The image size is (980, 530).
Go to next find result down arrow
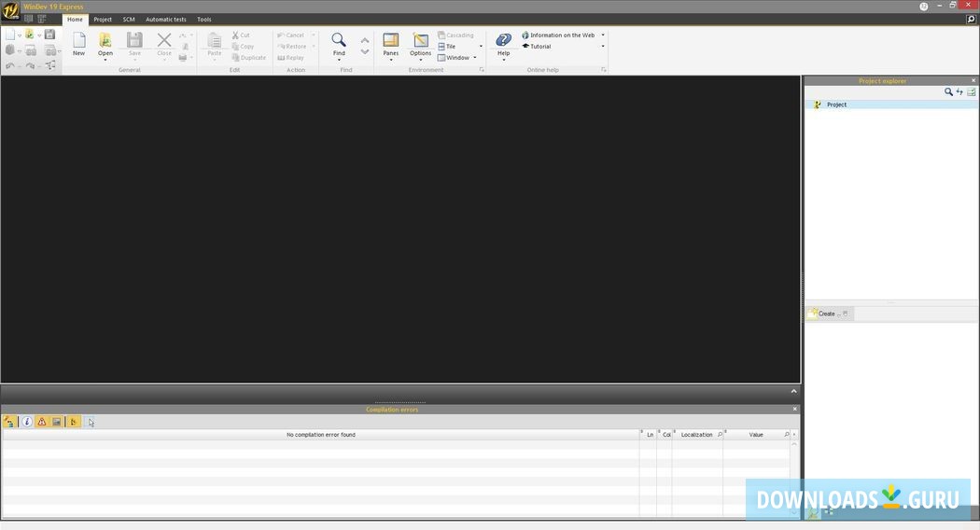pos(365,52)
